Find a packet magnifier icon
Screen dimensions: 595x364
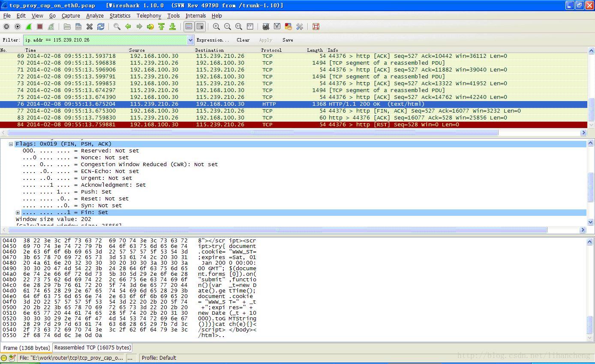click(117, 27)
